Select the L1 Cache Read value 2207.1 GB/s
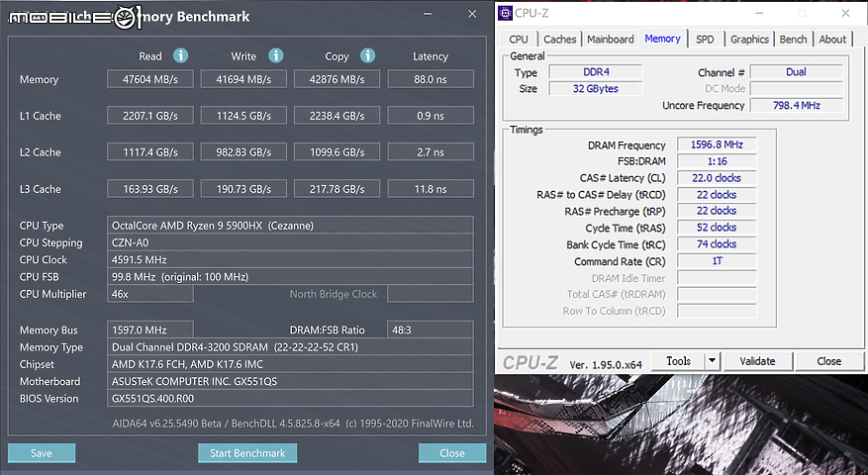 [x=150, y=116]
